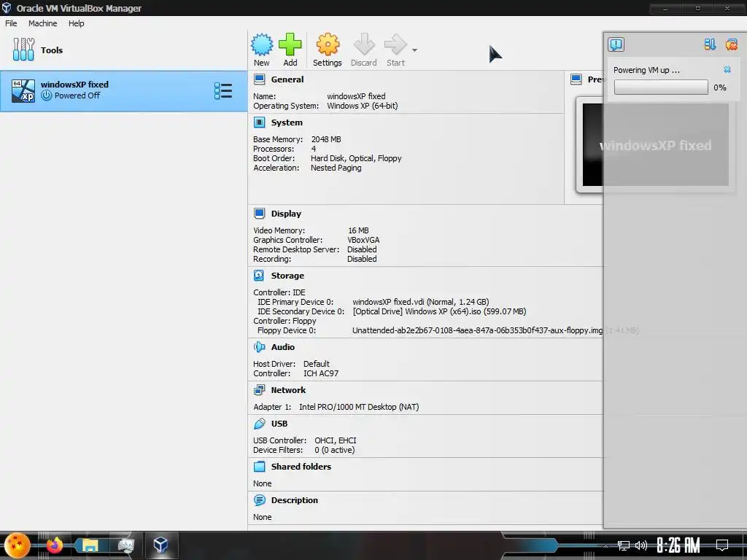Click the Storage section disk icon
Image resolution: width=747 pixels, height=560 pixels.
[x=259, y=275]
